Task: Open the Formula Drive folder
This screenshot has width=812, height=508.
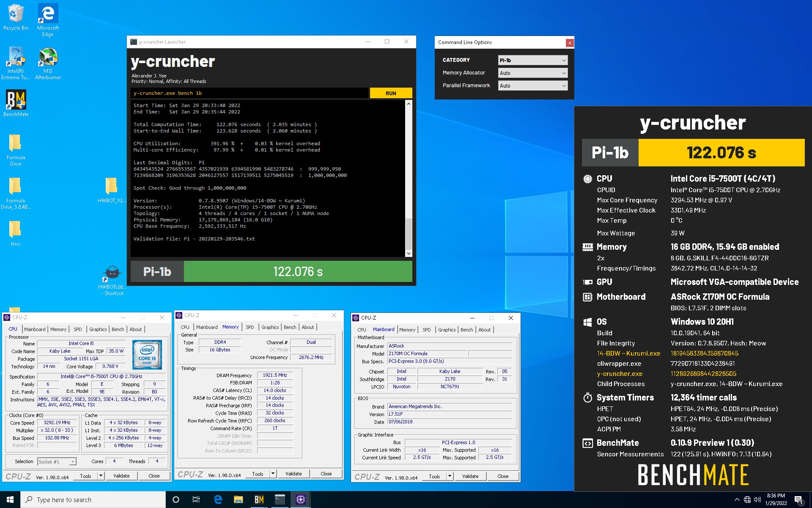Action: (x=16, y=150)
